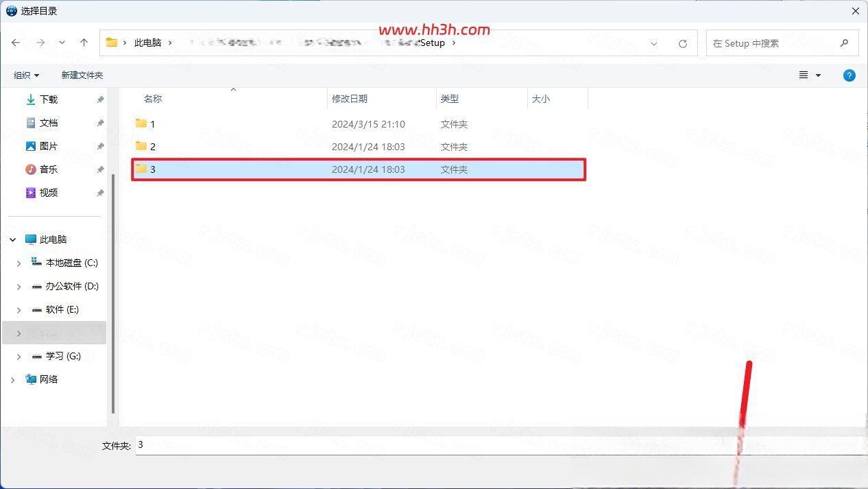The width and height of the screenshot is (868, 489).
Task: Open recent locations dropdown arrow
Action: point(62,43)
